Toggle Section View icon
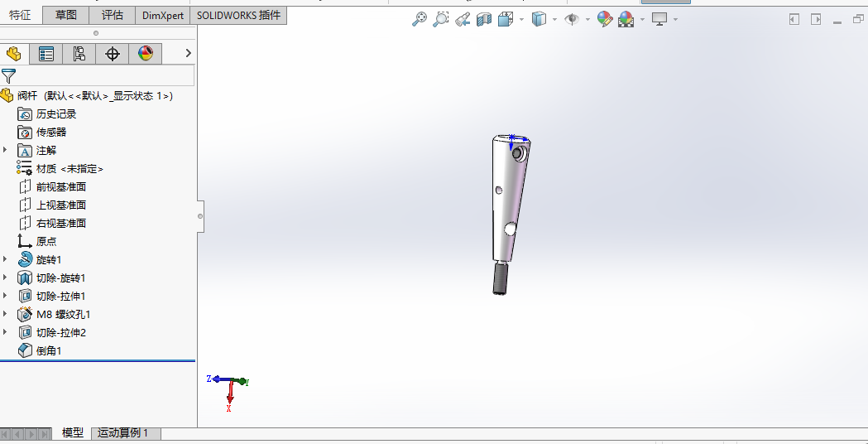Viewport: 868px width, 444px height. pyautogui.click(x=484, y=19)
